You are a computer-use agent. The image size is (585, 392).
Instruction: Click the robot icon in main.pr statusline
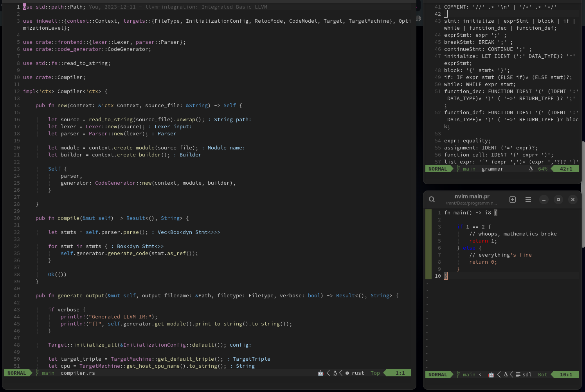(491, 375)
